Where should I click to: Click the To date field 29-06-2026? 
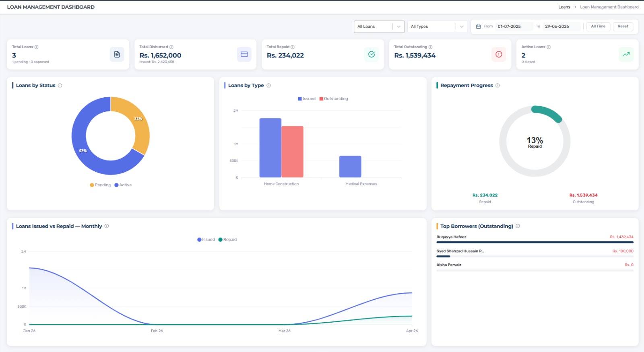(561, 27)
